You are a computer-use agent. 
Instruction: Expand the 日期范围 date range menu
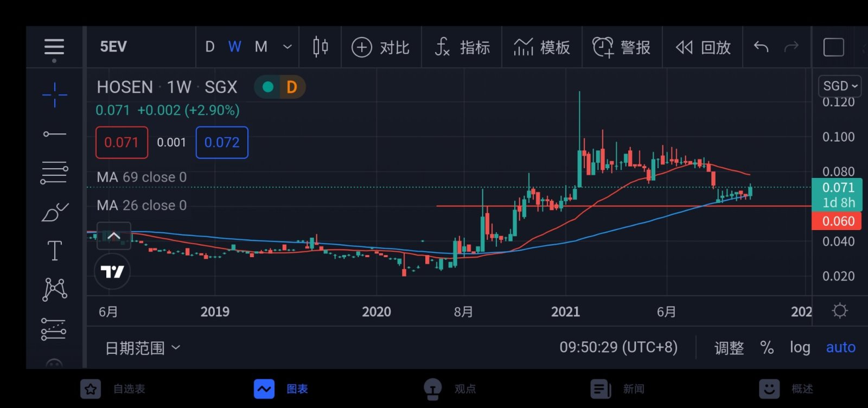coord(143,348)
